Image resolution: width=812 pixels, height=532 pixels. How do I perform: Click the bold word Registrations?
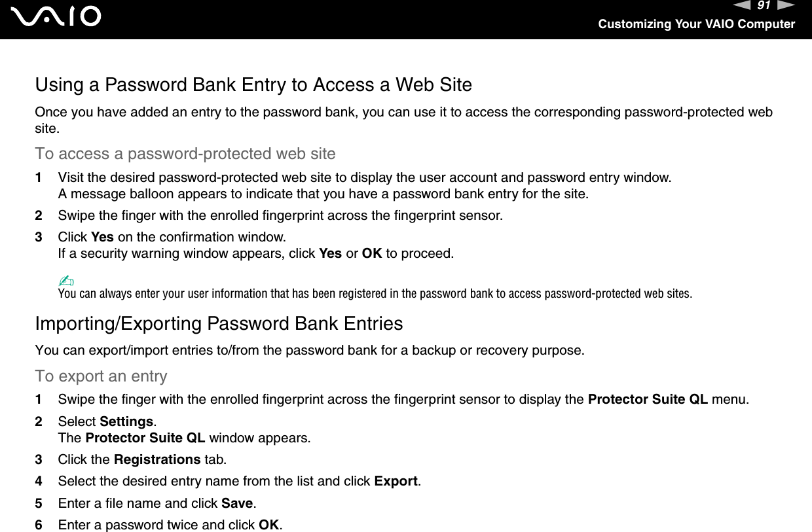[x=157, y=459]
